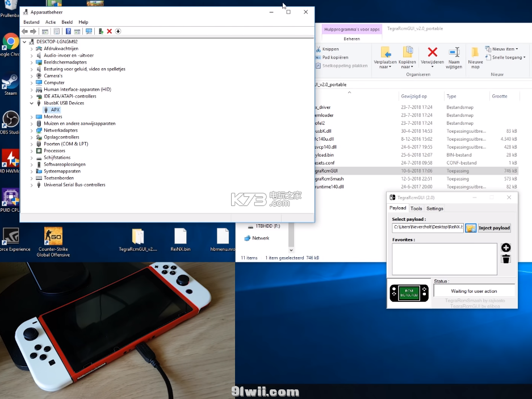Image resolution: width=532 pixels, height=399 pixels.
Task: Click the GeForce Experience desktop icon
Action: 14,240
